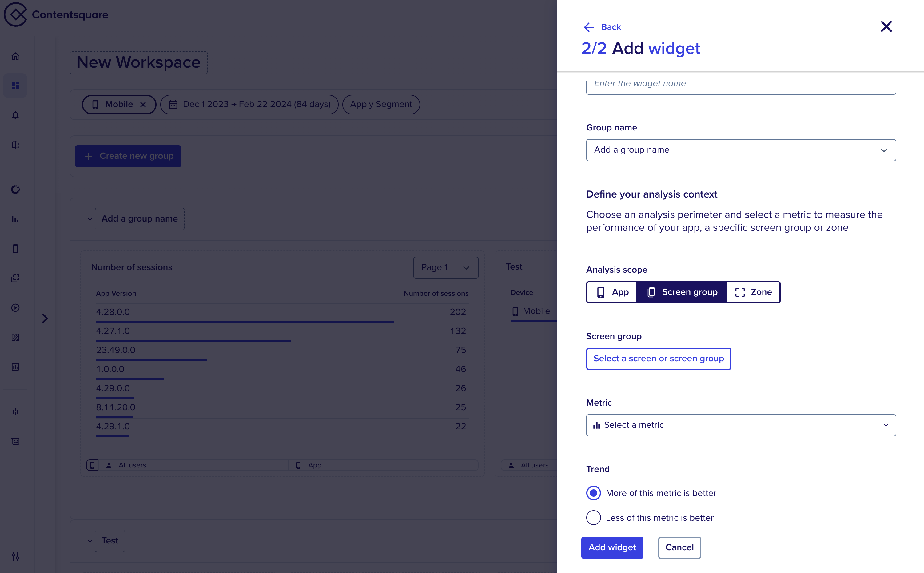Viewport: 924px width, 573px height.
Task: Select App analysis scope
Action: click(x=612, y=292)
